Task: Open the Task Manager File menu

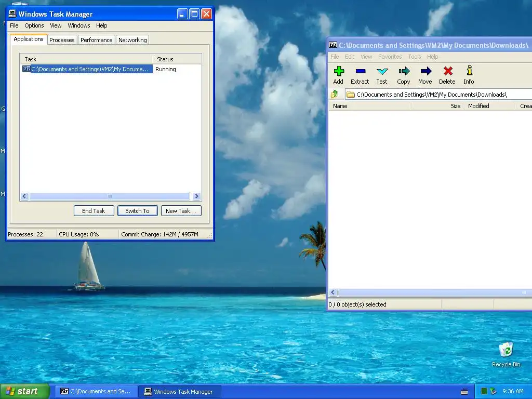Action: click(x=14, y=25)
